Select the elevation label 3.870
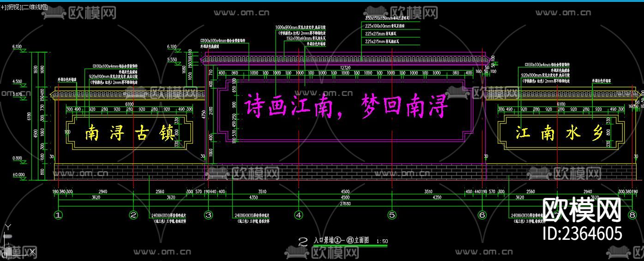The height and width of the screenshot is (261, 644). pyautogui.click(x=18, y=94)
